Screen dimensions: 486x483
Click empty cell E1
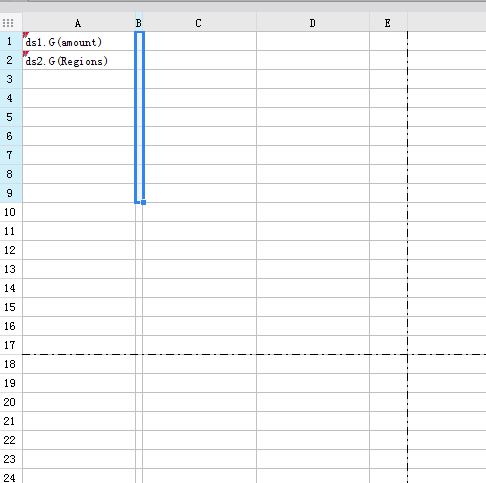pos(388,41)
